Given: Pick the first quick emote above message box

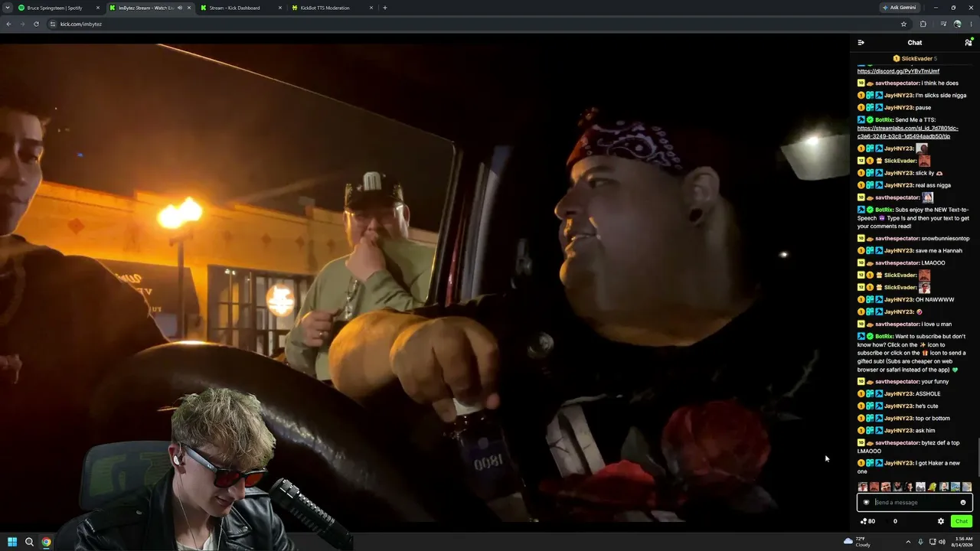Looking at the screenshot, I should click(863, 487).
